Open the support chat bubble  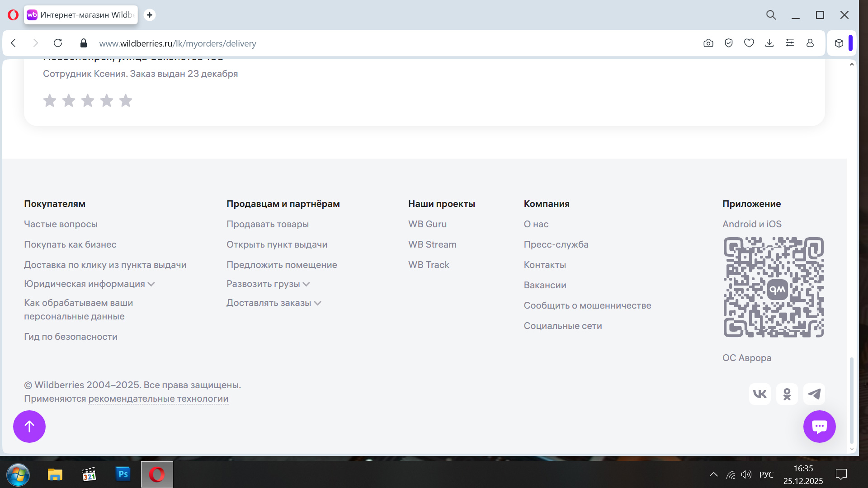(x=820, y=427)
